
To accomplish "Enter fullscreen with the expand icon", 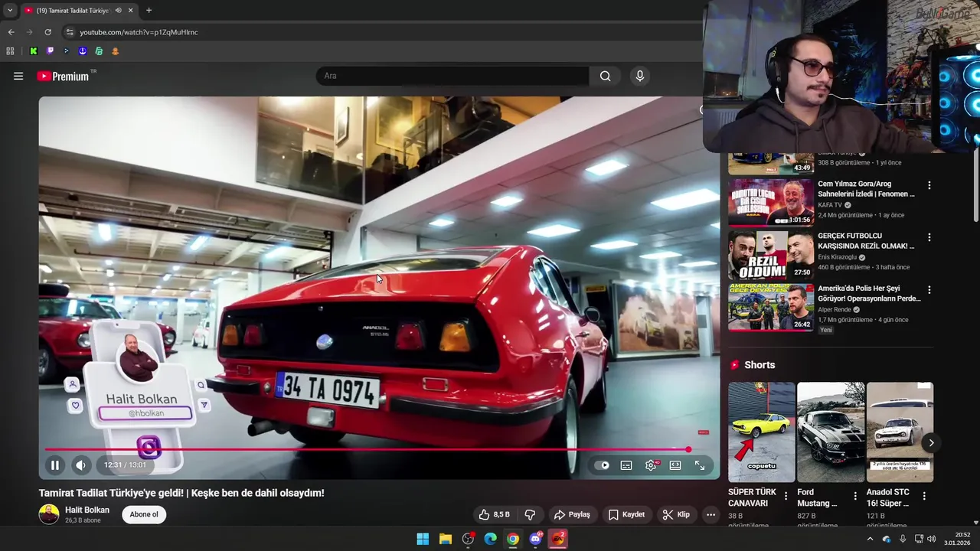I will (x=700, y=465).
